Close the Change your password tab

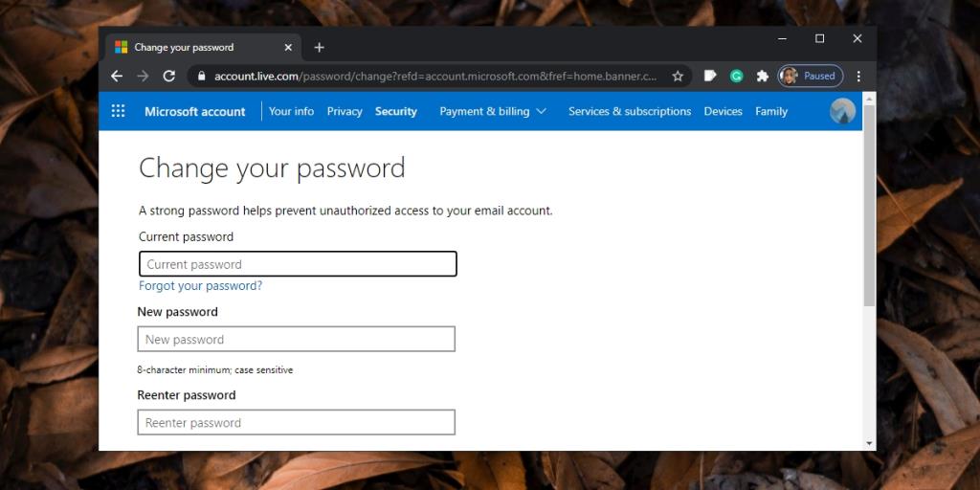pos(288,47)
